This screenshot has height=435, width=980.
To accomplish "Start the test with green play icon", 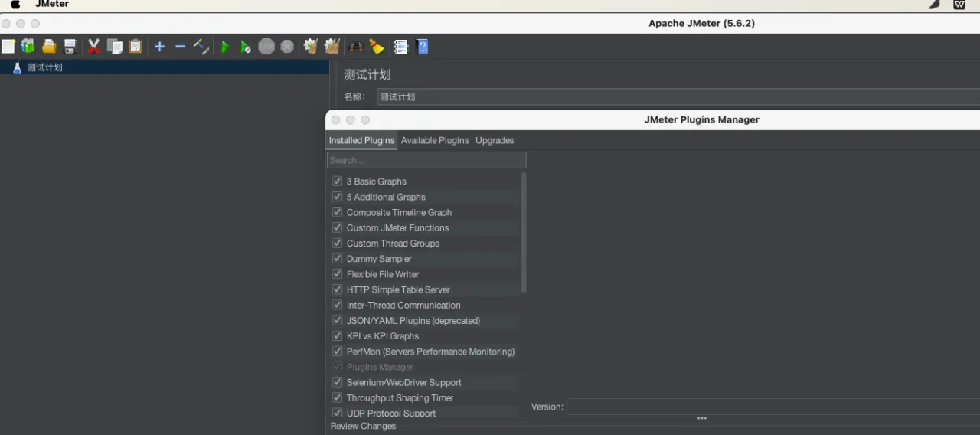I will (224, 47).
